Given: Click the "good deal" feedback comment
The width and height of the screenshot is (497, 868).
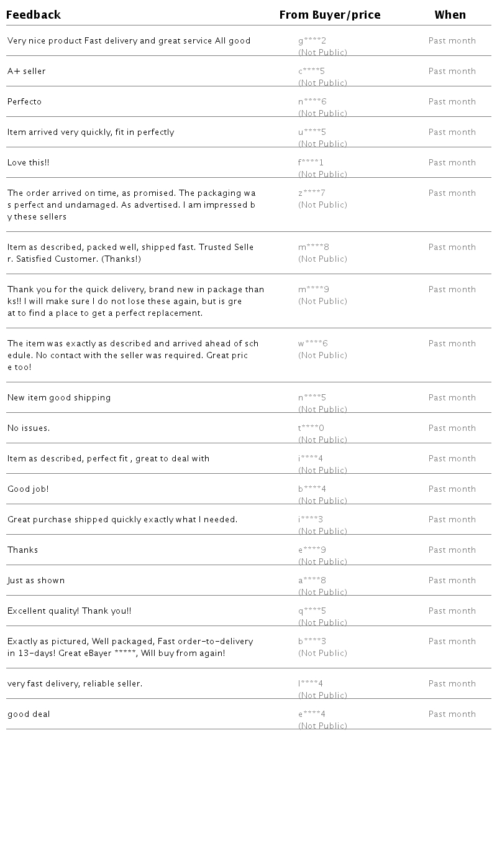Looking at the screenshot, I should point(29,714).
